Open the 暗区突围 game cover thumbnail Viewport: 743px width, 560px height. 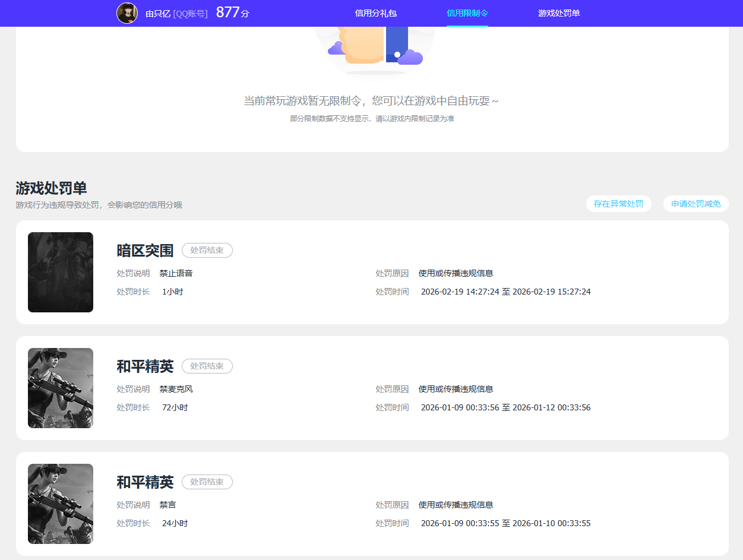point(61,272)
